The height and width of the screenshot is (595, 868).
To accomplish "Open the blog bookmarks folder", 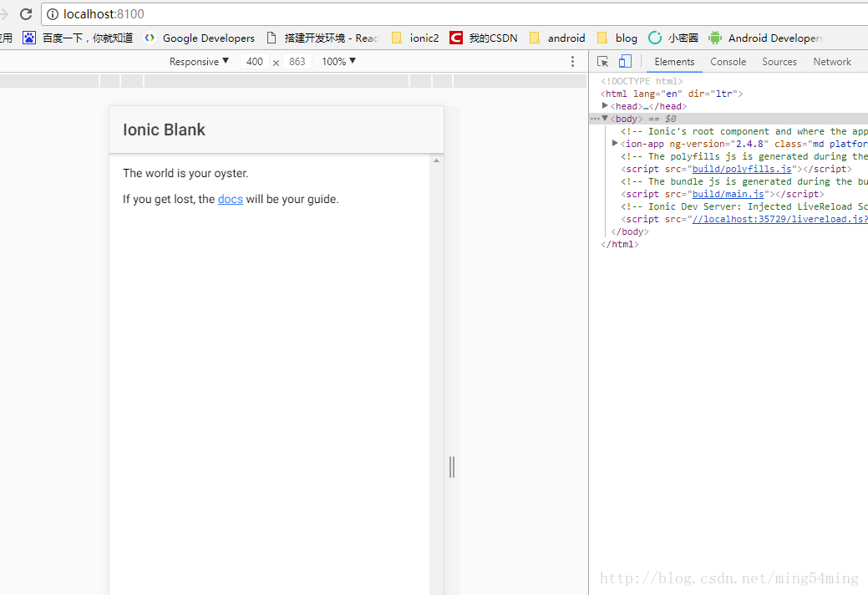I will coord(617,38).
